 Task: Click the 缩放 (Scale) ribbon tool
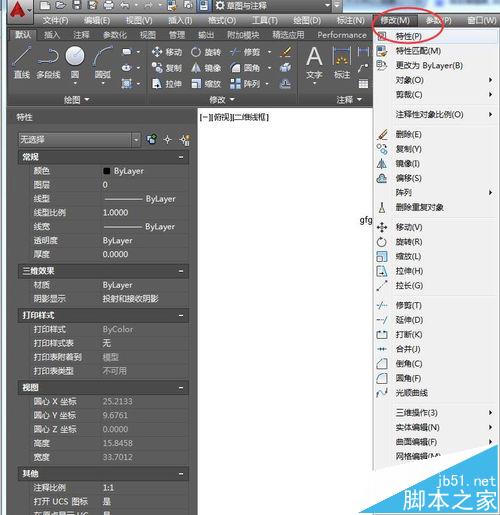click(x=206, y=83)
